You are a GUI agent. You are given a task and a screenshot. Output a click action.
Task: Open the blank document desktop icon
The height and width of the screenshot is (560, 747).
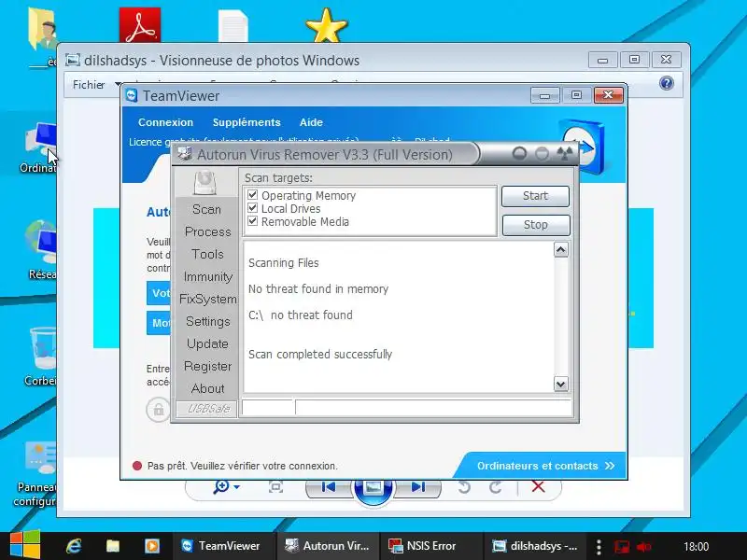point(233,26)
